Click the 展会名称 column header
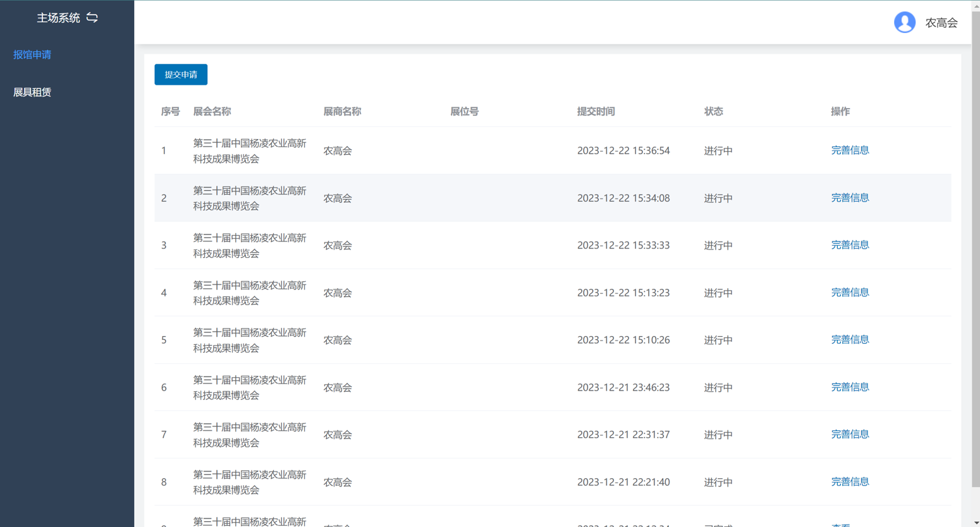 point(212,111)
